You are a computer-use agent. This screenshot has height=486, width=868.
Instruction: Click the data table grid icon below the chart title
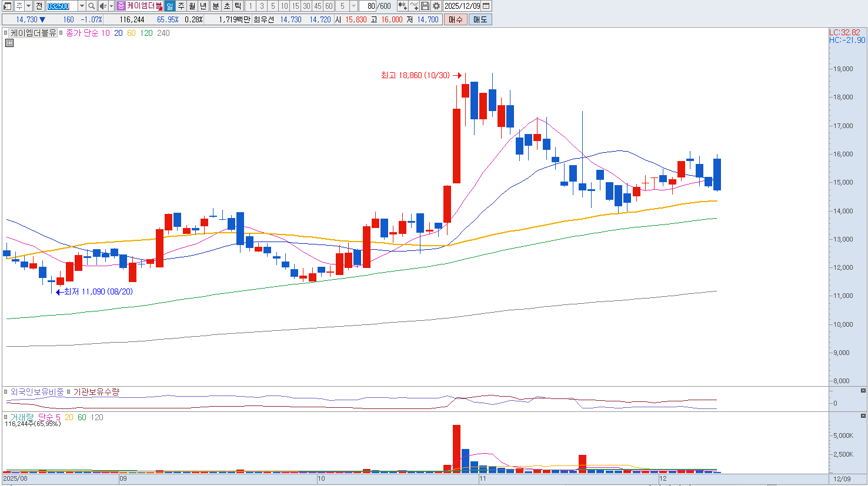click(x=9, y=43)
